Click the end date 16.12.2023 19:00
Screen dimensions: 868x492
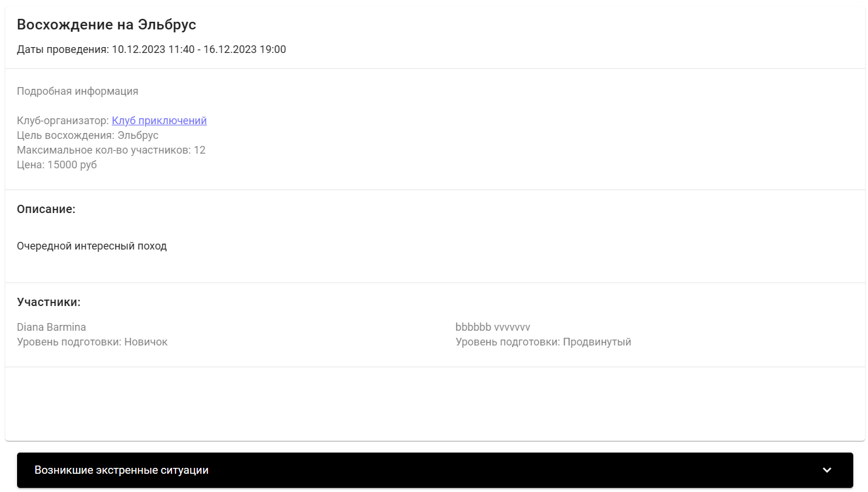click(244, 49)
